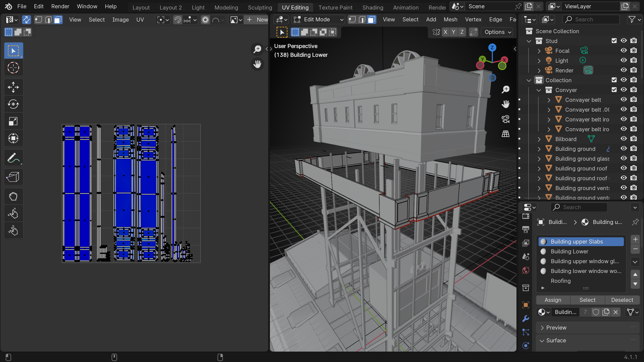Viewport: 644px width, 362px height.
Task: Disable rendering of Light object camera icon
Action: (634, 60)
